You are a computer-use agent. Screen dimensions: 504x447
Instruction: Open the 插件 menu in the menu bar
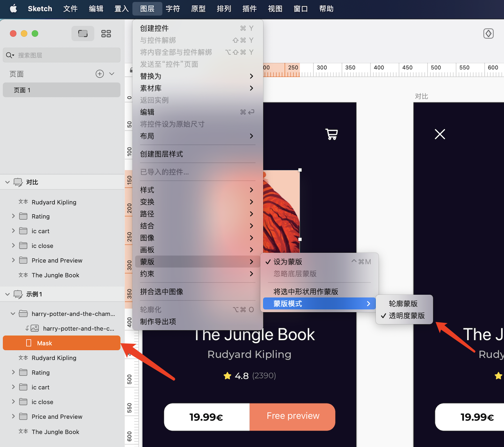(x=249, y=9)
